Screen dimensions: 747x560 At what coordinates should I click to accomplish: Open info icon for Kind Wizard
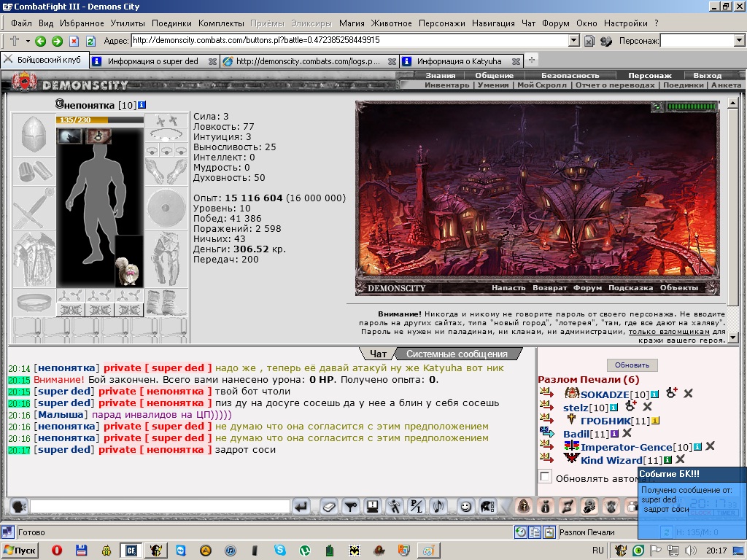pyautogui.click(x=667, y=460)
